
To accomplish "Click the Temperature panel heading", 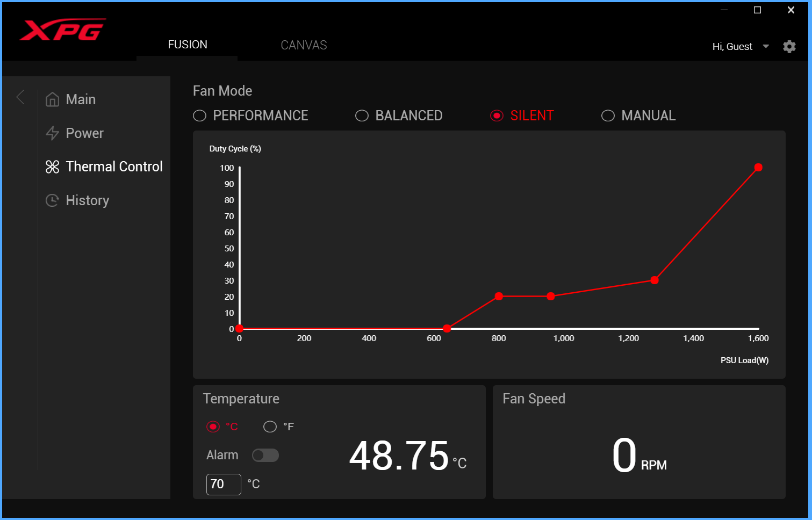I will (241, 399).
